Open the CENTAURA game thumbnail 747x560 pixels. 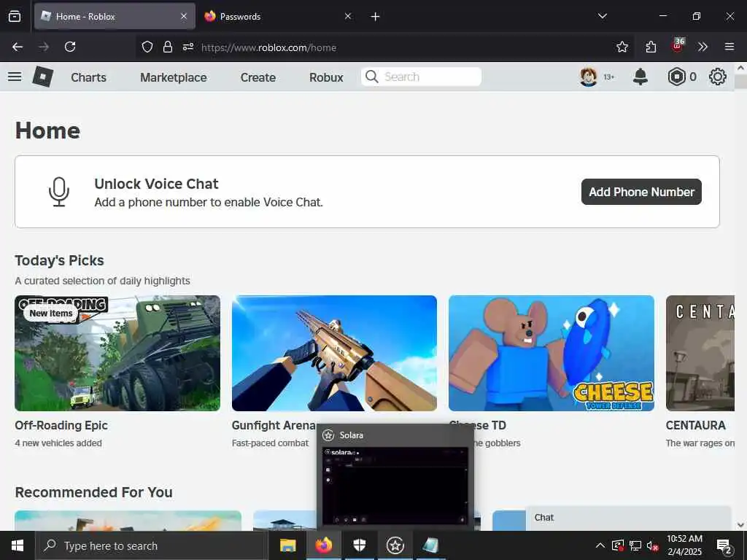pyautogui.click(x=700, y=353)
